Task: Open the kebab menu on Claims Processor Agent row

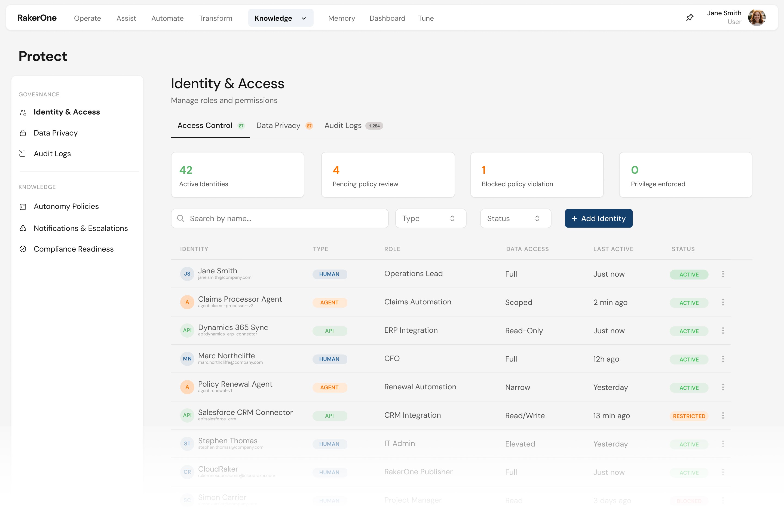Action: click(723, 302)
